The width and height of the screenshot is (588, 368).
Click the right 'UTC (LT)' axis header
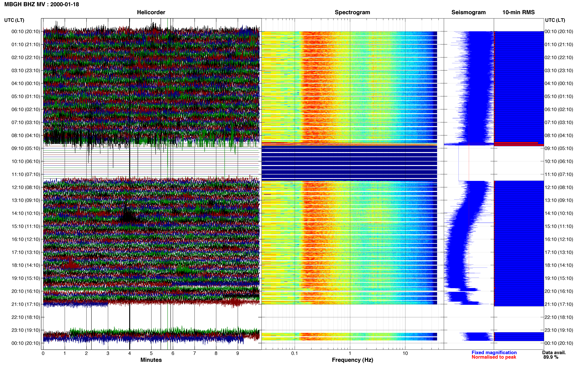[x=555, y=20]
